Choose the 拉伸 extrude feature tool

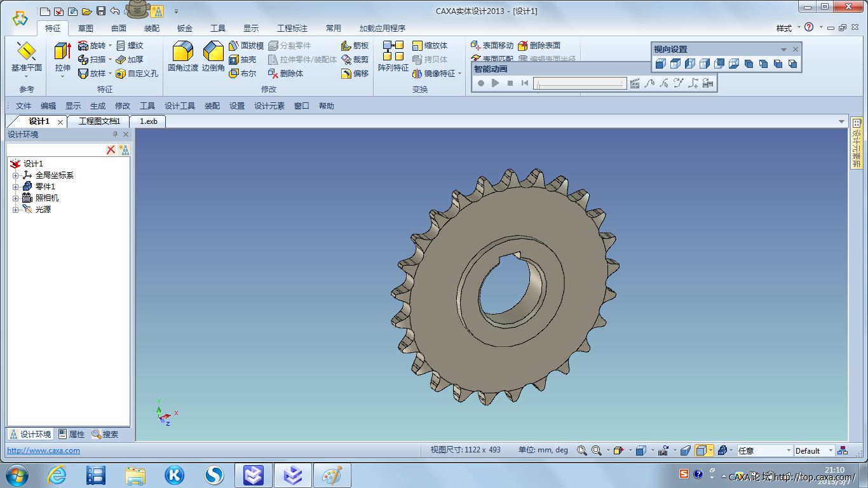tap(62, 58)
